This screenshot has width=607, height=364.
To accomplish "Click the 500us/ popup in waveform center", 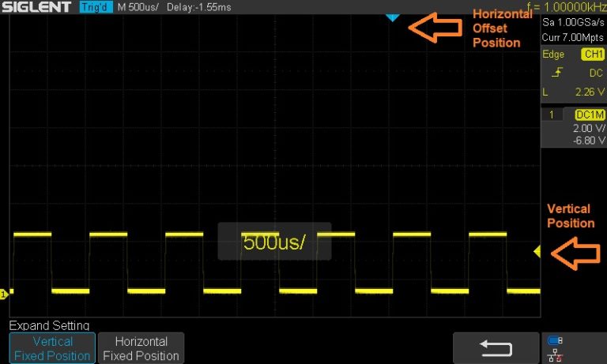I will 273,241.
